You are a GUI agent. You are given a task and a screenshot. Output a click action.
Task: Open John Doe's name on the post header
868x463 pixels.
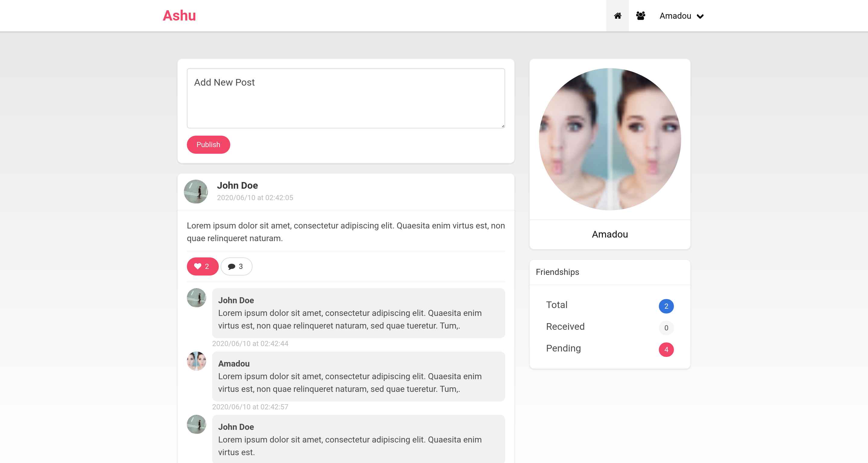point(237,185)
